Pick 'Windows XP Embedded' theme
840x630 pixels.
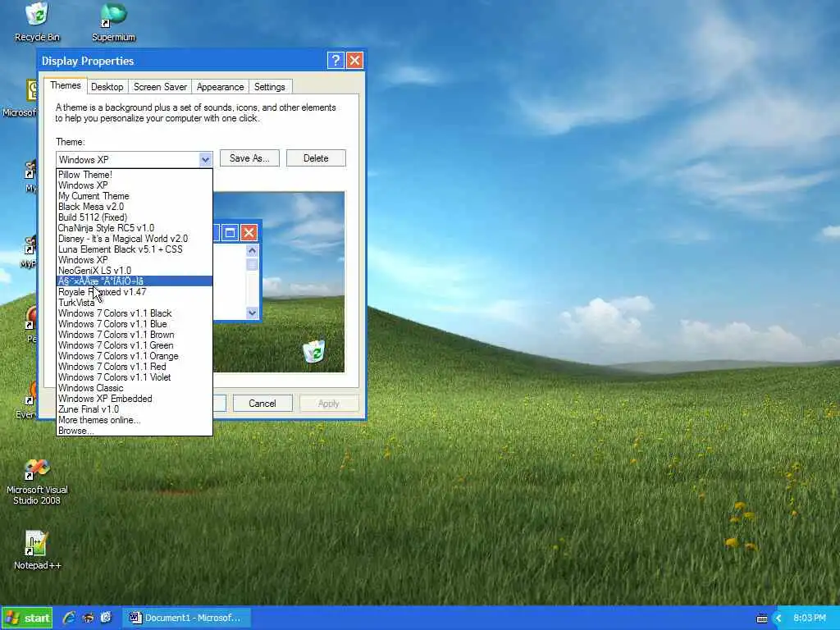135,399
